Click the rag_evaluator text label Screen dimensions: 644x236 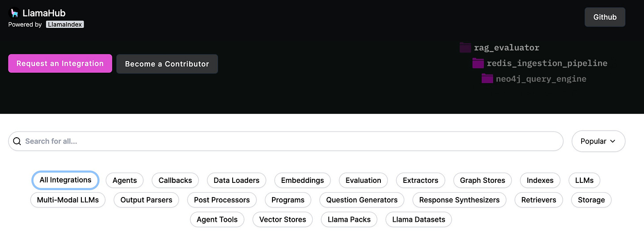[507, 48]
